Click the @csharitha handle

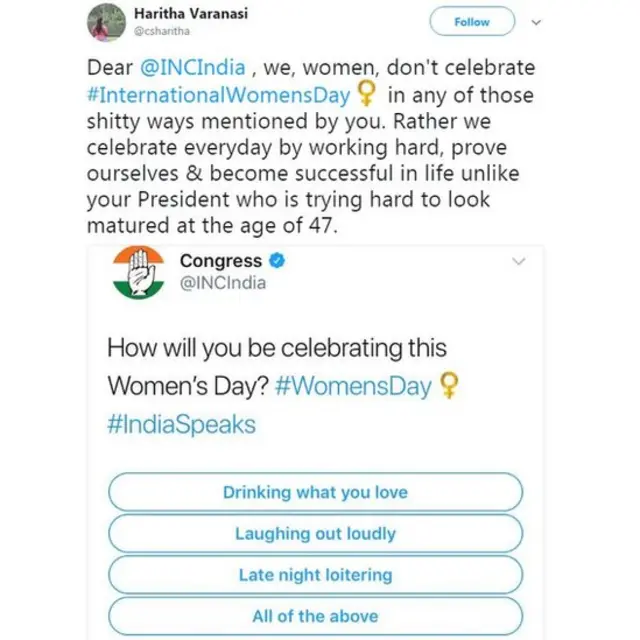(161, 32)
